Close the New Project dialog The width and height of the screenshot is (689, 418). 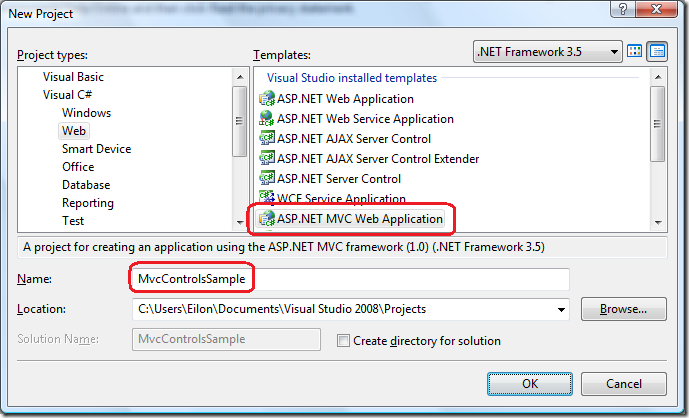[x=656, y=8]
